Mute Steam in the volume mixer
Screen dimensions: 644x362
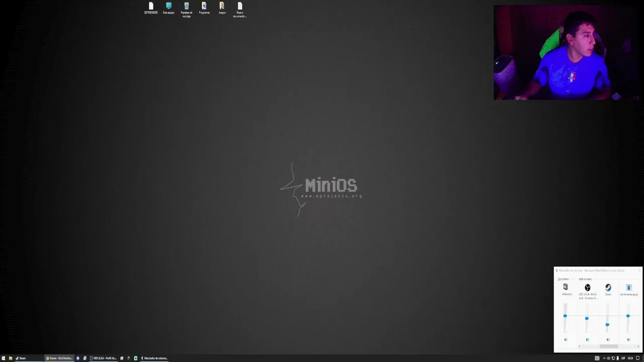(x=608, y=340)
